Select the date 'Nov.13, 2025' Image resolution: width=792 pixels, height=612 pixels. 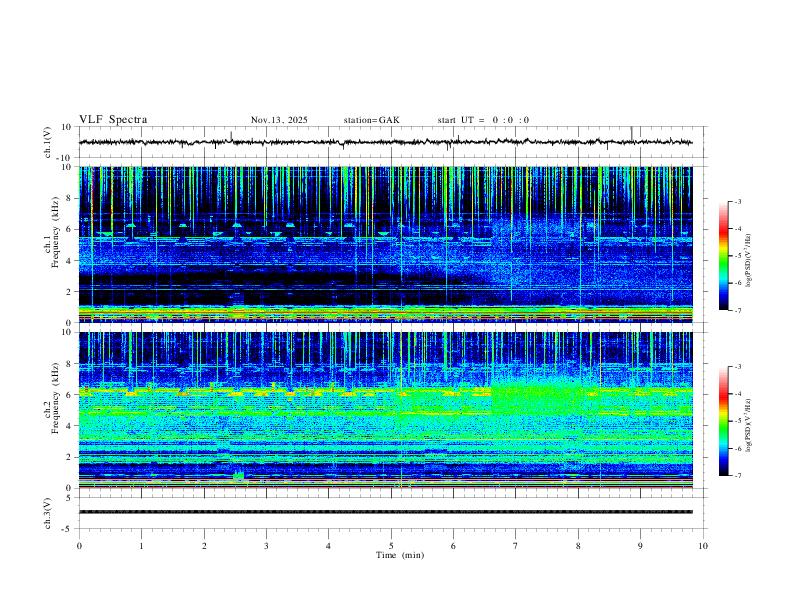279,120
